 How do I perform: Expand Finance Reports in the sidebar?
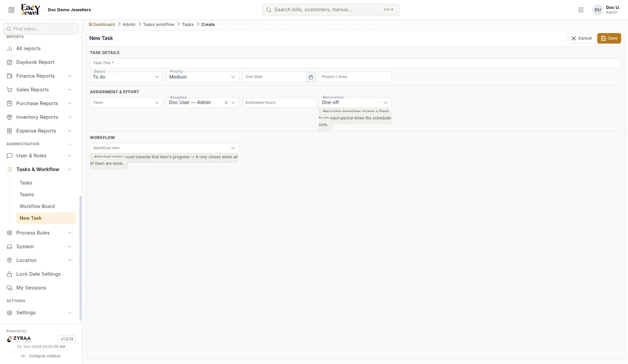click(x=39, y=76)
